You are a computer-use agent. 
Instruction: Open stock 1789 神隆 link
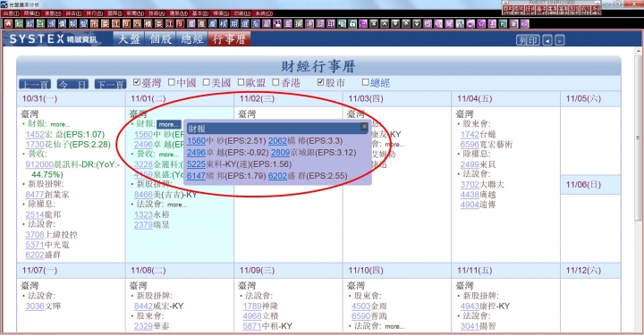(252, 306)
